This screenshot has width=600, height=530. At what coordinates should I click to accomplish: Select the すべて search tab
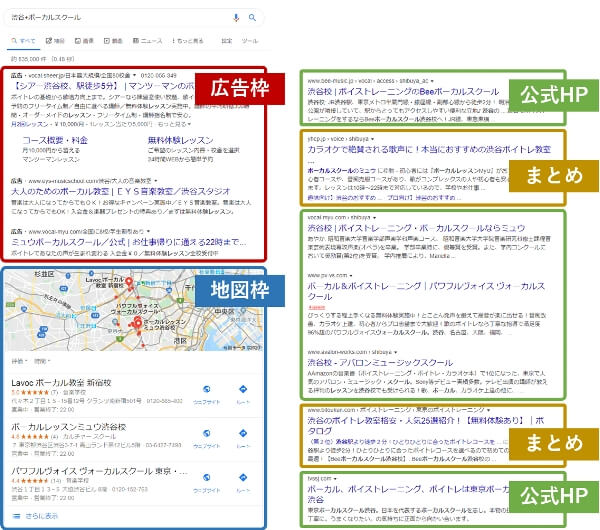[23, 41]
